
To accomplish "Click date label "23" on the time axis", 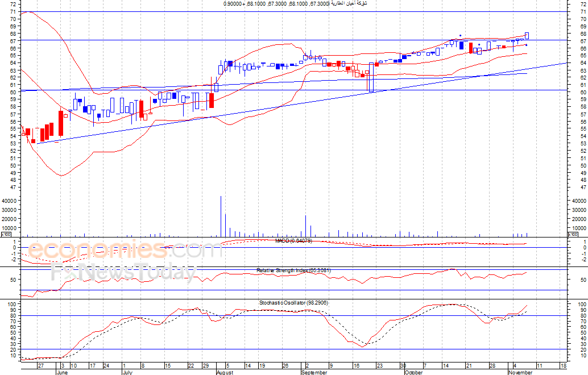I will click(x=380, y=366).
